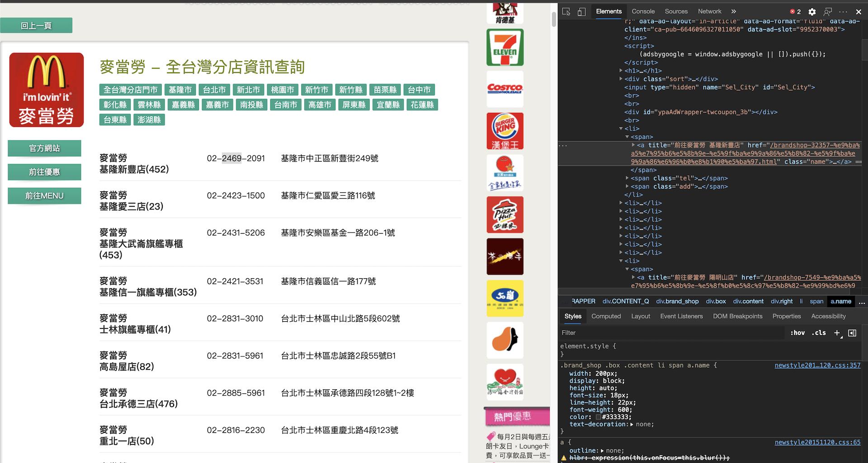This screenshot has height=463, width=868.
Task: Open DevTools settings gear
Action: pyautogui.click(x=812, y=12)
